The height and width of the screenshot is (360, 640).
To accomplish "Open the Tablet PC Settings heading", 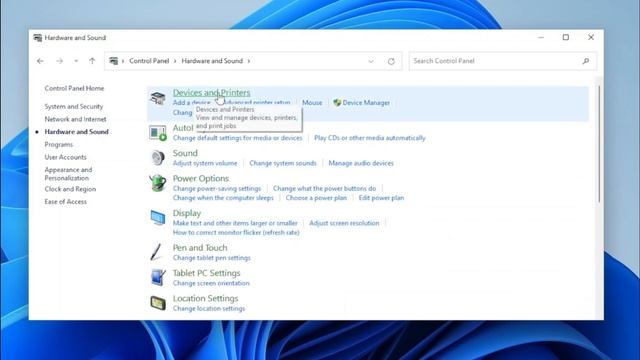I will click(207, 273).
